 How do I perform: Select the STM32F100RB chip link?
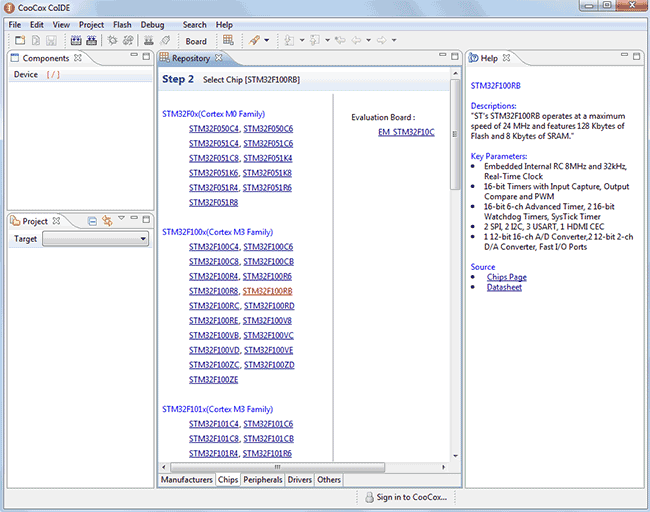(x=267, y=291)
